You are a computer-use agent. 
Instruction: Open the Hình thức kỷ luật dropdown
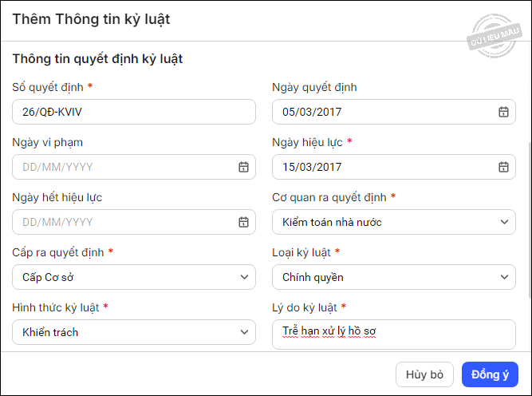134,332
